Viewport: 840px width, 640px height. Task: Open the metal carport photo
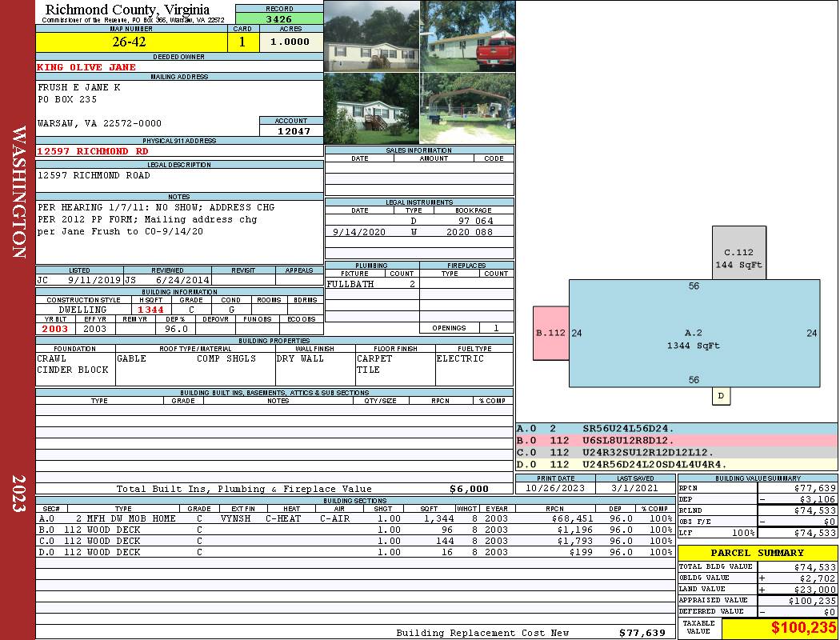pyautogui.click(x=467, y=108)
